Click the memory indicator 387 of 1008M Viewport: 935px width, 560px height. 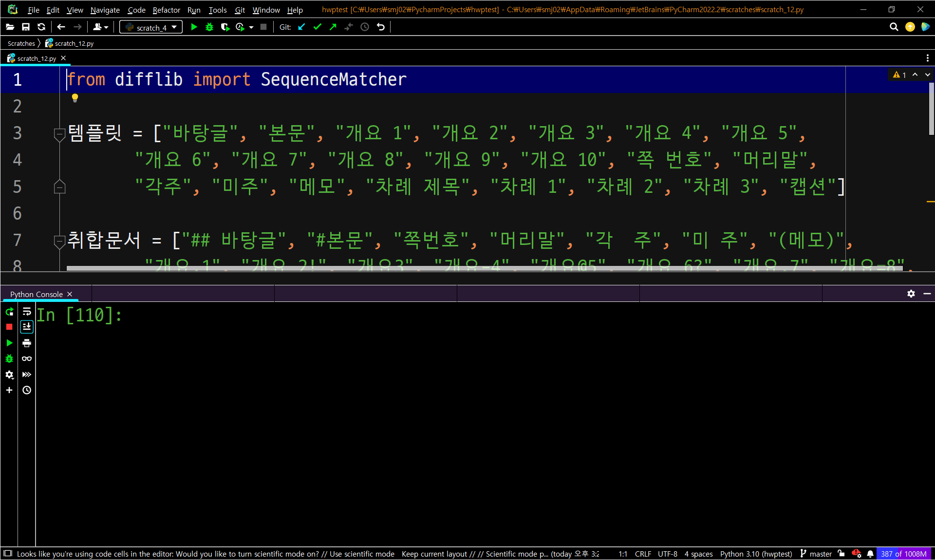[x=903, y=554]
